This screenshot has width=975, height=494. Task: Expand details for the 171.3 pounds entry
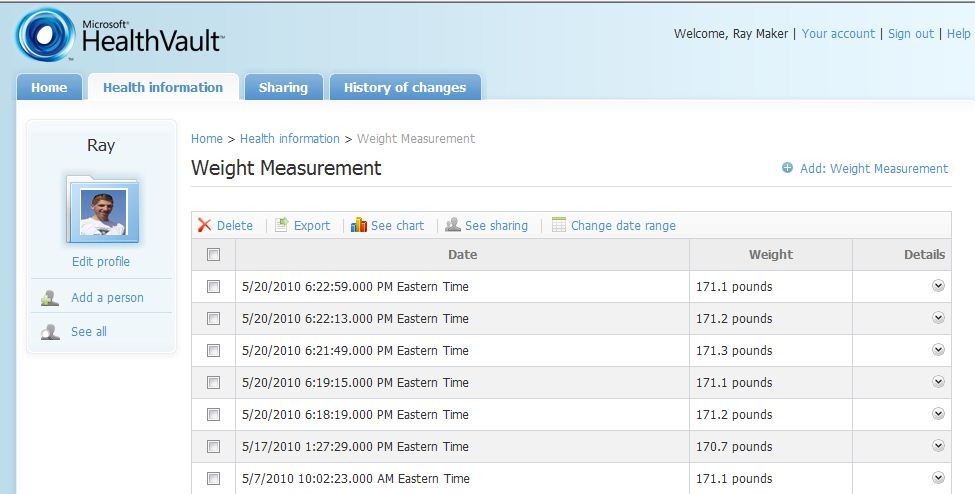pos(938,350)
